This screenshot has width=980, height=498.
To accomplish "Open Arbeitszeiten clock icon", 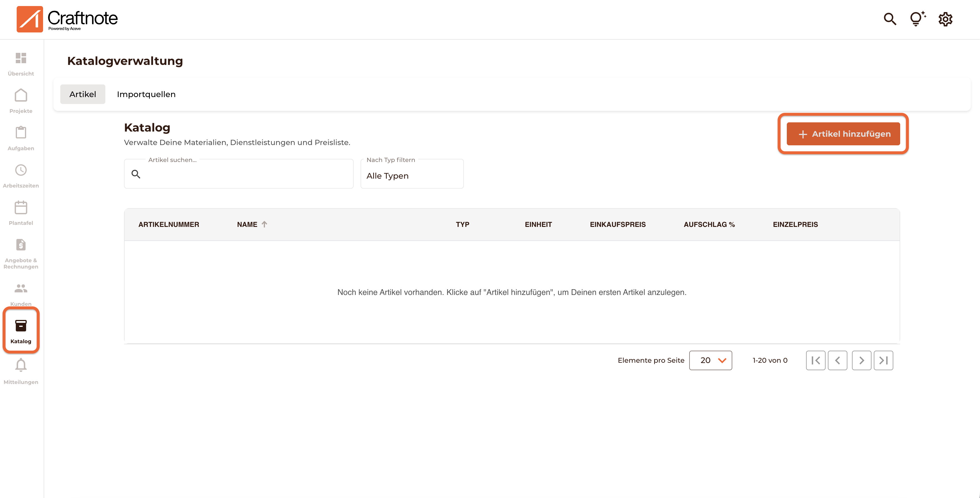I will click(x=21, y=170).
